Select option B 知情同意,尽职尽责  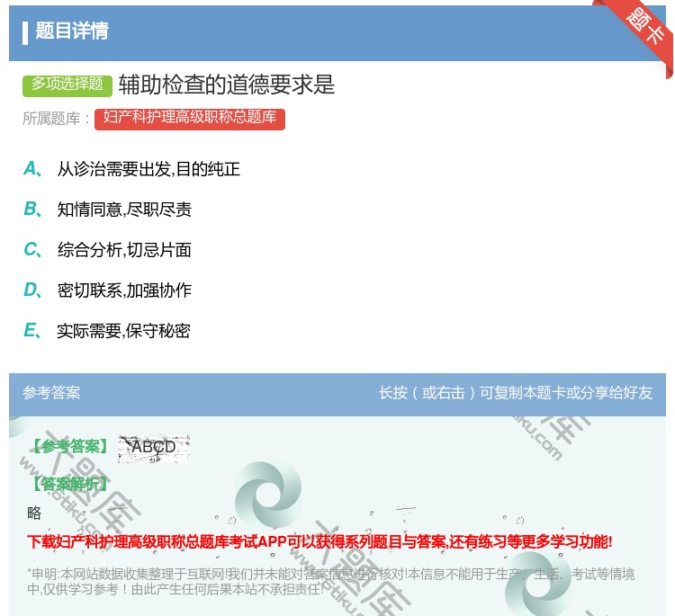tap(108, 210)
